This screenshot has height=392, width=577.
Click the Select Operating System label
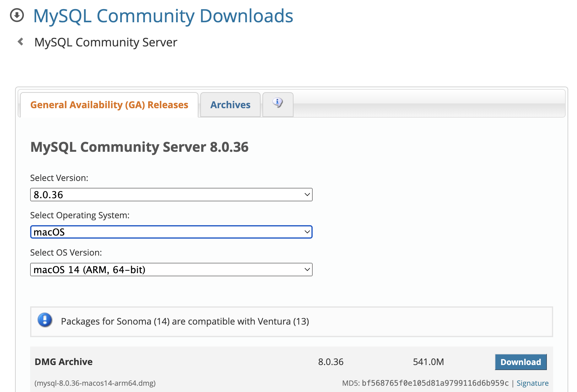point(80,215)
